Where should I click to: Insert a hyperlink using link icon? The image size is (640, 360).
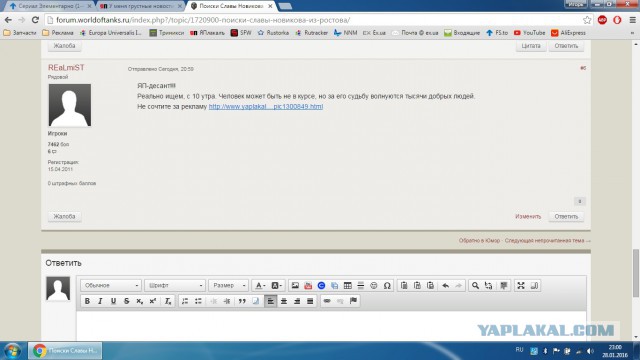pos(327,301)
